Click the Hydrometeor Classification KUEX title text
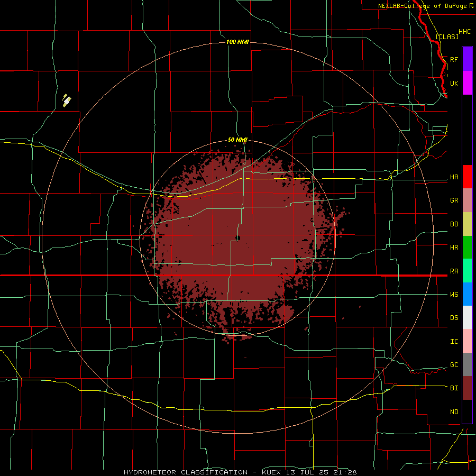The height and width of the screenshot is (476, 476). [x=240, y=472]
